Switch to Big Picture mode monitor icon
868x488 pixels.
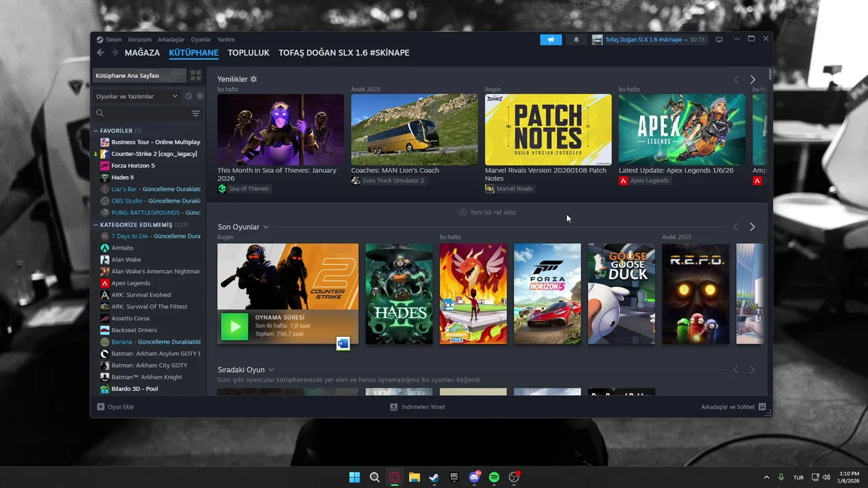719,39
